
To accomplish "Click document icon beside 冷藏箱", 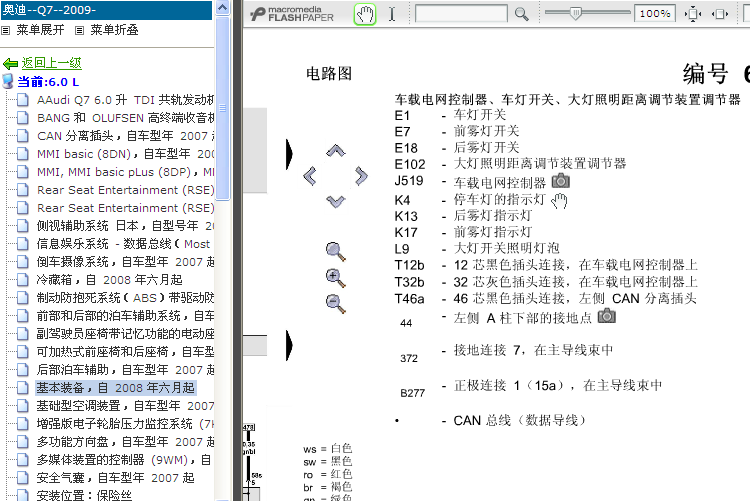I will [x=22, y=280].
